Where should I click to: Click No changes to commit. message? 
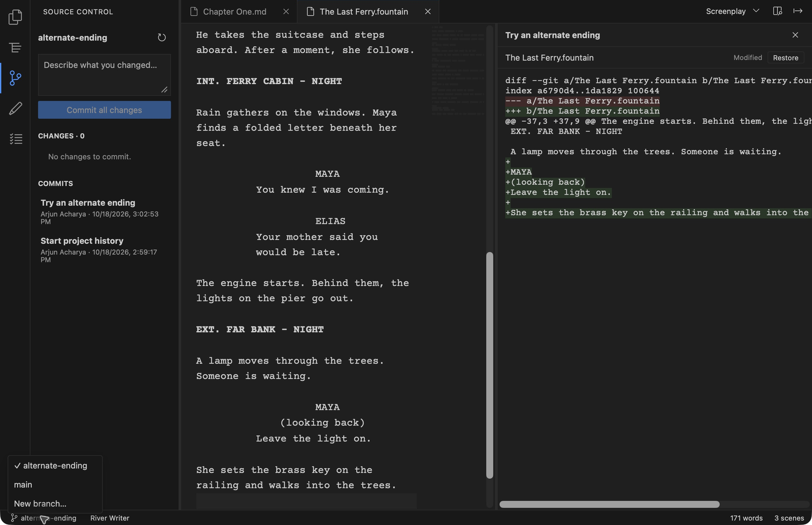(x=89, y=157)
